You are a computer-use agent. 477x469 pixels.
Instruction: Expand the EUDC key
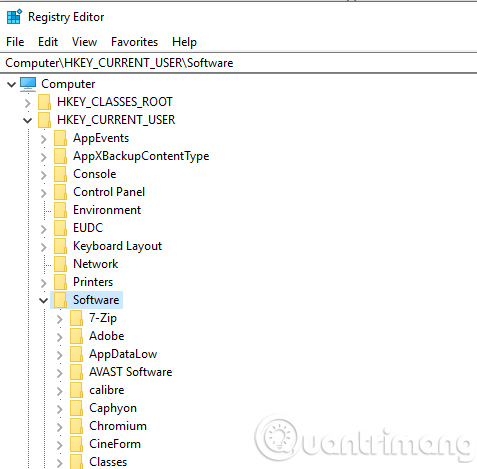(44, 229)
